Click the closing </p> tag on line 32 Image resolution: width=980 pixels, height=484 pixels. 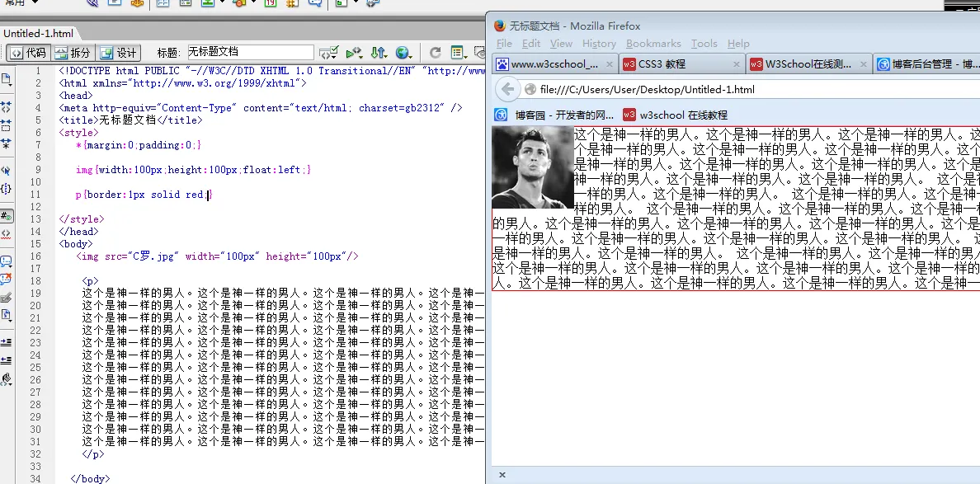click(x=93, y=454)
